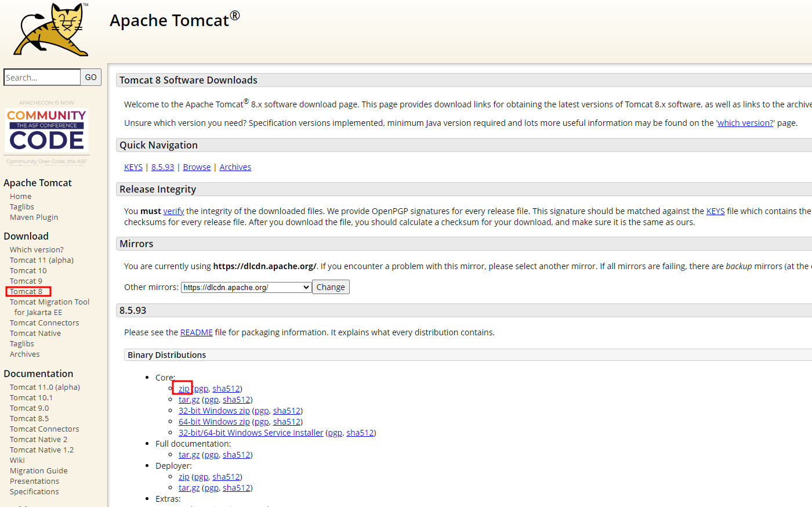Open Tomcat Migration Tool for Jakarta EE
The height and width of the screenshot is (507, 812).
click(x=49, y=307)
